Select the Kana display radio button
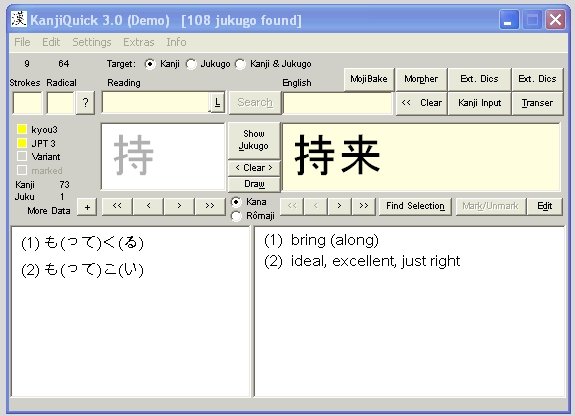Viewport: 575px width, 416px height. (x=236, y=202)
